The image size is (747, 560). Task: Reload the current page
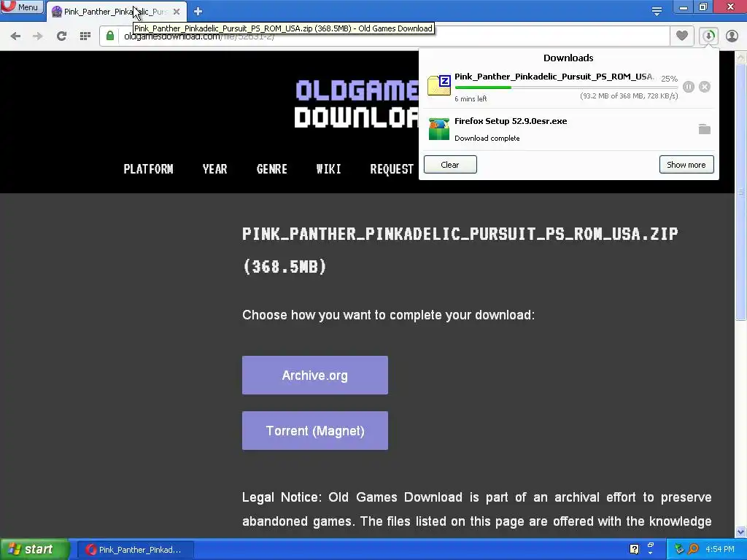coord(61,36)
